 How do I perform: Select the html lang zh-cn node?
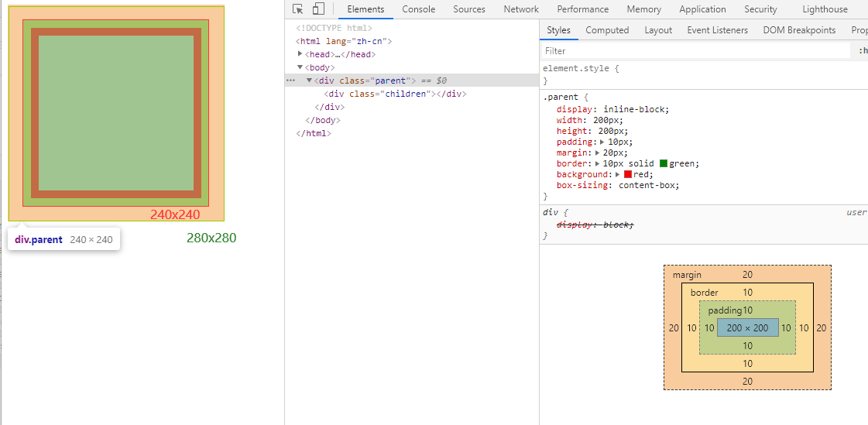tap(344, 41)
